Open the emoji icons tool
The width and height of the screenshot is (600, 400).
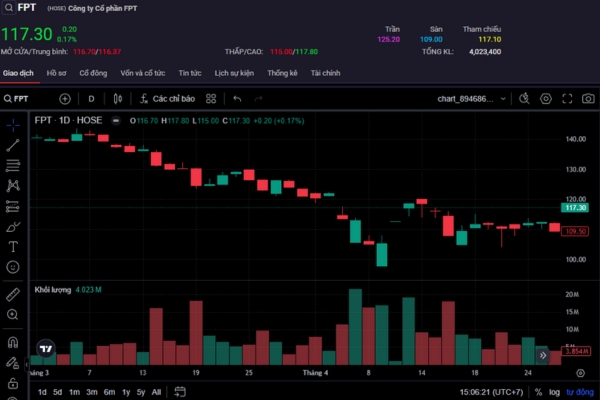13,267
